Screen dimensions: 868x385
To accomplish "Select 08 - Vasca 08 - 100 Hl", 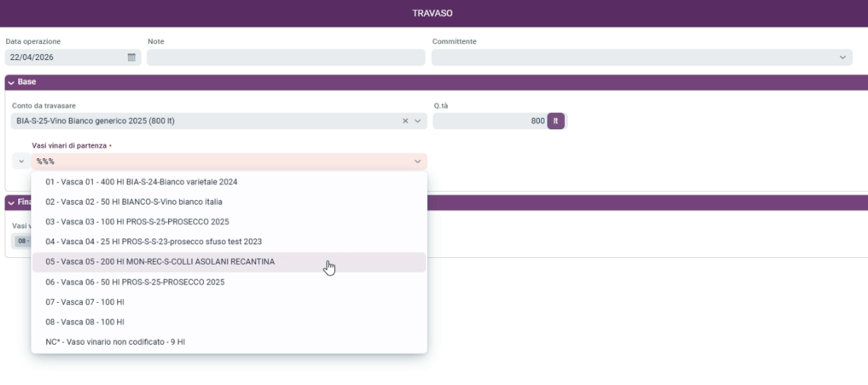I will tap(229, 322).
